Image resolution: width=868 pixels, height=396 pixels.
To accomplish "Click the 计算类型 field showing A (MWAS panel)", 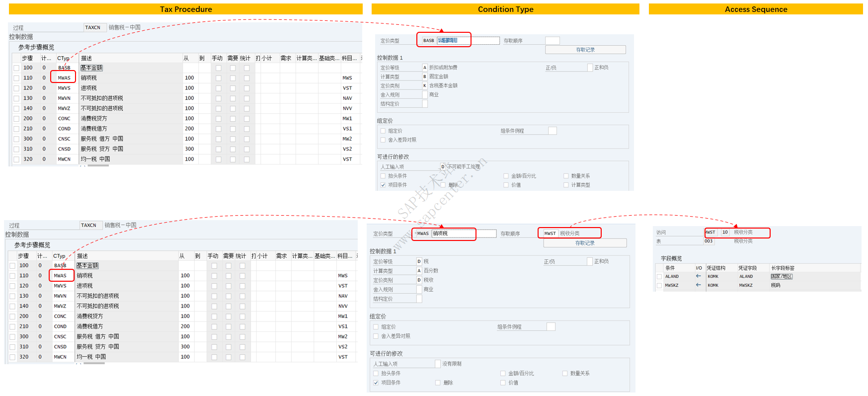I will click(x=419, y=271).
